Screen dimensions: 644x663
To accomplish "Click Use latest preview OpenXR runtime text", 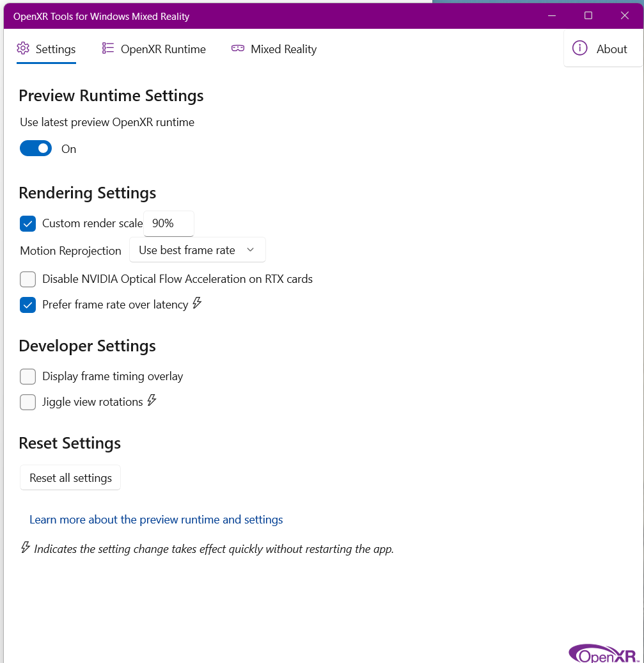I will pos(107,122).
